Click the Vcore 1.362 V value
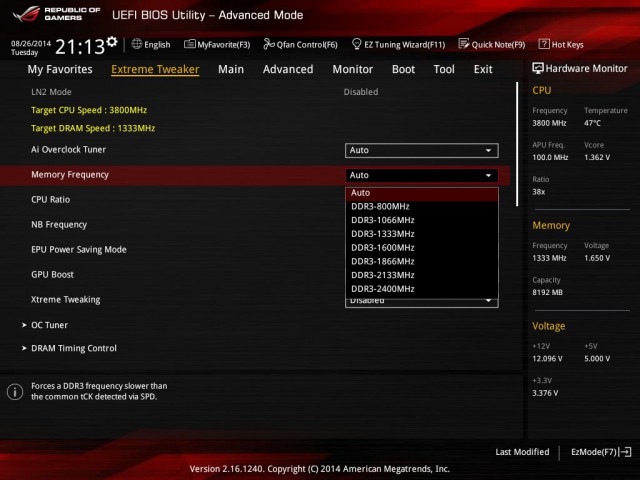The image size is (640, 480). tap(597, 157)
